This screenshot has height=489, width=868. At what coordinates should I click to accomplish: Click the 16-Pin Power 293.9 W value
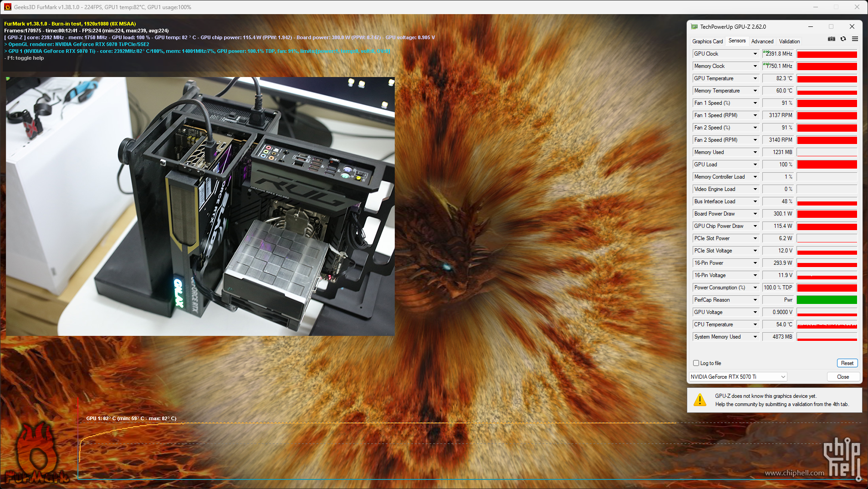pyautogui.click(x=778, y=263)
